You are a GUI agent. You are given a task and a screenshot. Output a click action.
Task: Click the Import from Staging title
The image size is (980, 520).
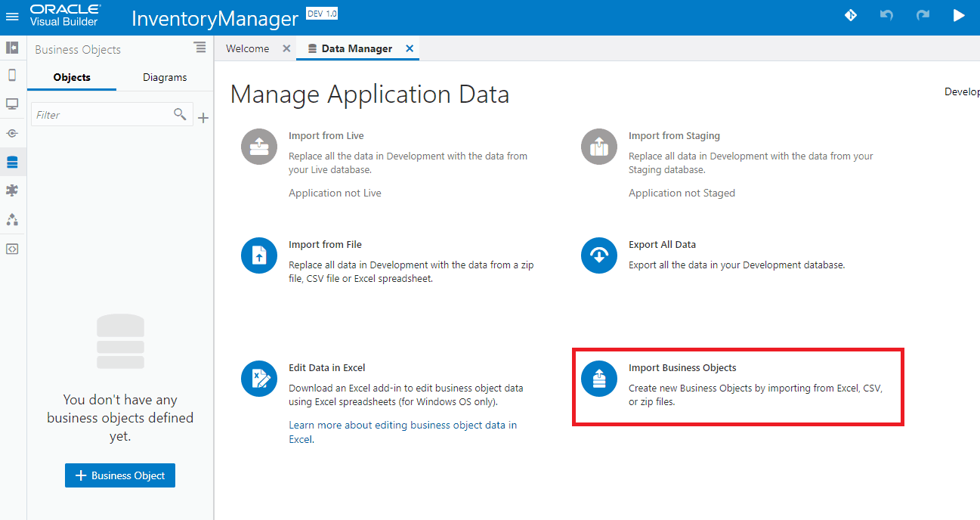coord(674,135)
